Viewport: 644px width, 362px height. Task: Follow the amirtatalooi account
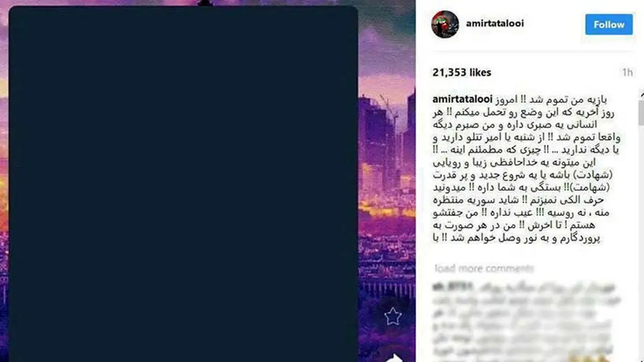pos(609,24)
